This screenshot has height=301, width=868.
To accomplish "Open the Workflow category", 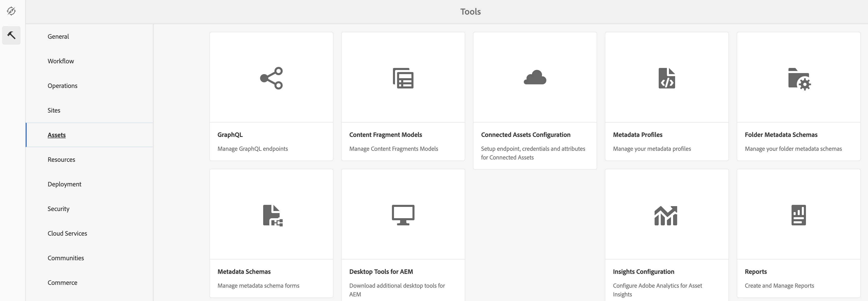I will click(61, 61).
